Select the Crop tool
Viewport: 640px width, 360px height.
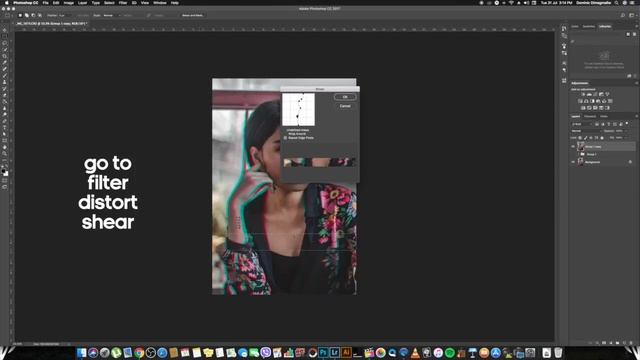(5, 56)
